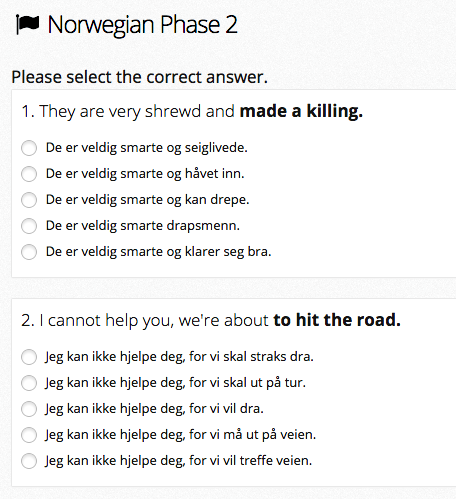Choose radio 'for vi skal ut på tur.'
The width and height of the screenshot is (456, 499).
[x=29, y=383]
